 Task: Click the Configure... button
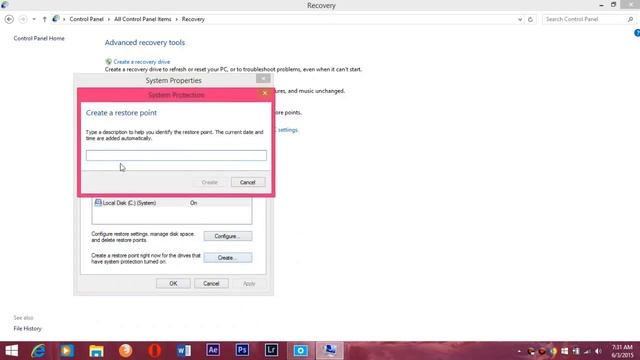228,236
